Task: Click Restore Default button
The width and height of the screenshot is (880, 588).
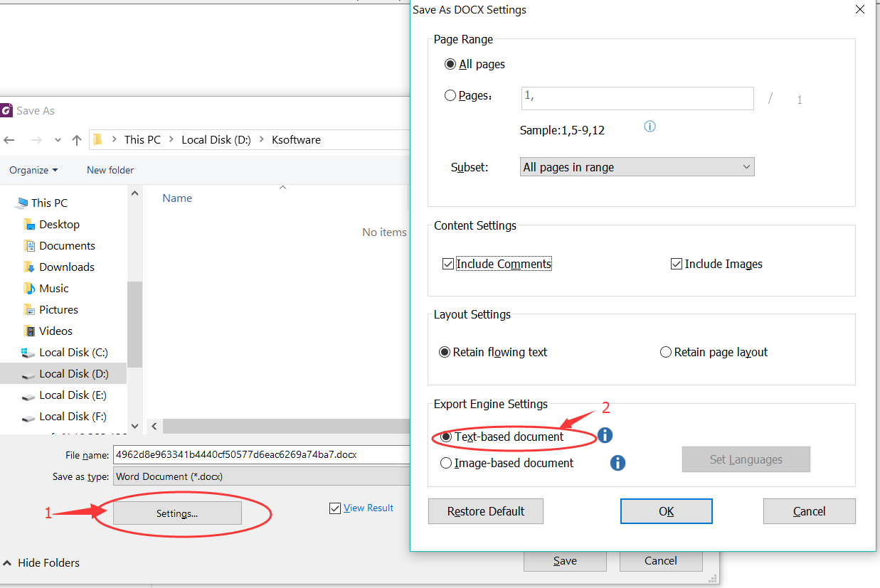Action: point(486,511)
